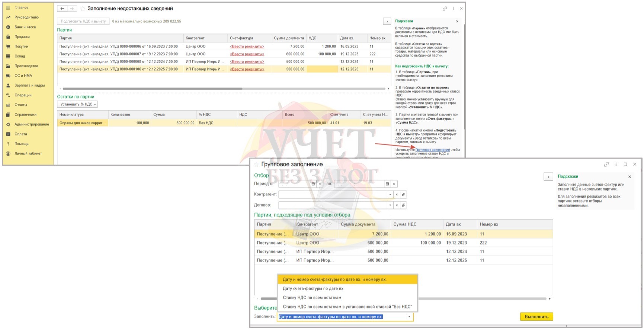Click 'Ввести реквизиты' link for receipt 0000-000006
Screen dimensions: 644x329
coord(247,47)
